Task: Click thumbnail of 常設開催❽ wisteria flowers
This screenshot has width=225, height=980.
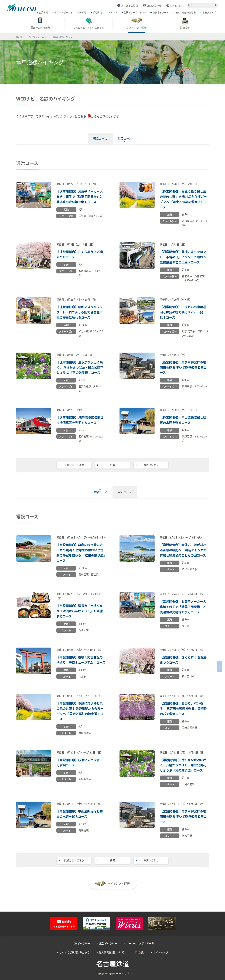Action: (x=137, y=707)
